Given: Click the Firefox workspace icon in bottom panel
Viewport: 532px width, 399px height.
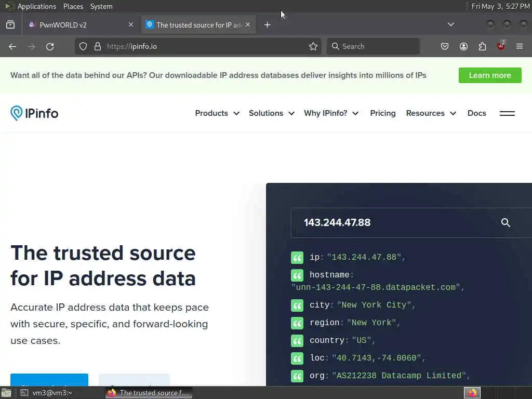Looking at the screenshot, I should (472, 393).
